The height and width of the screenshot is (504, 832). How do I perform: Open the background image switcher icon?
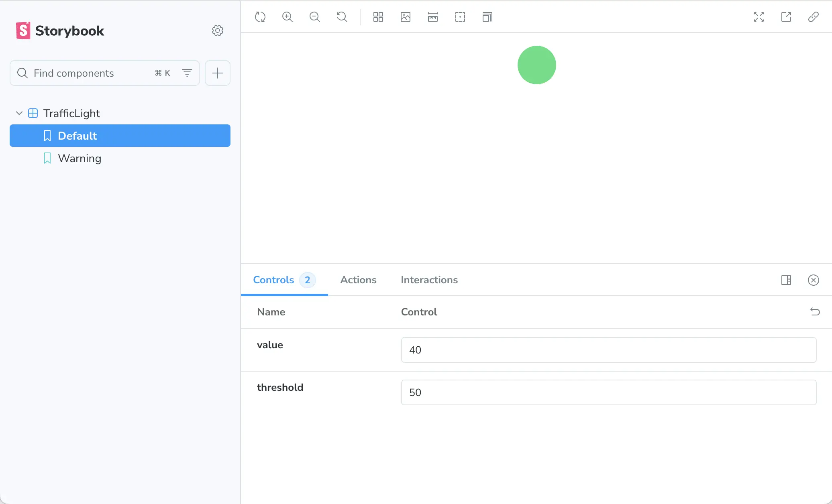[406, 17]
